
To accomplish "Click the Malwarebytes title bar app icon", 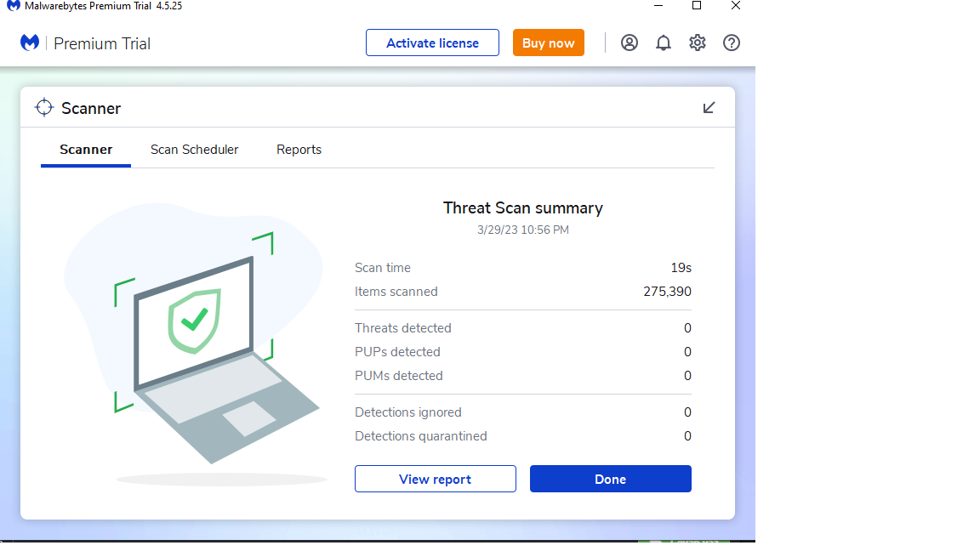I will [x=14, y=6].
